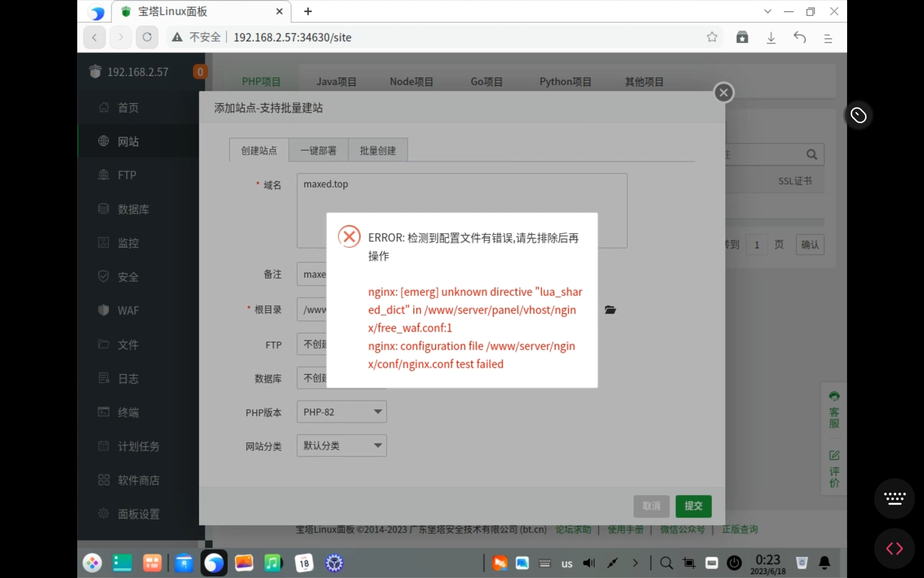
Task: Click 确认 page jump button
Action: click(x=810, y=244)
